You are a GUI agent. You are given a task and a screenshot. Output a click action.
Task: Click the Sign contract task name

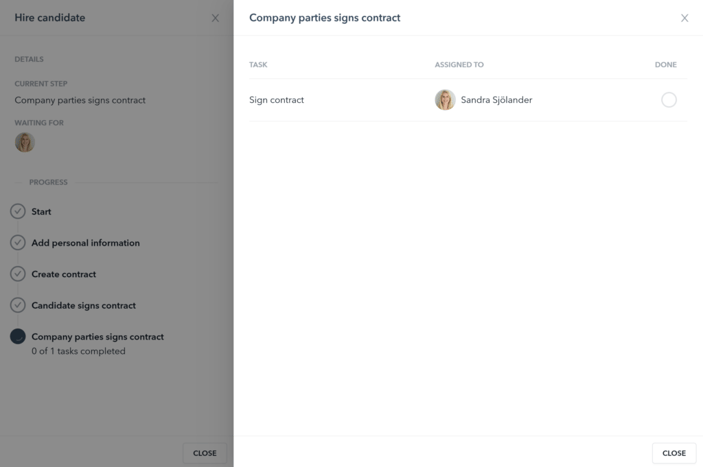click(277, 100)
